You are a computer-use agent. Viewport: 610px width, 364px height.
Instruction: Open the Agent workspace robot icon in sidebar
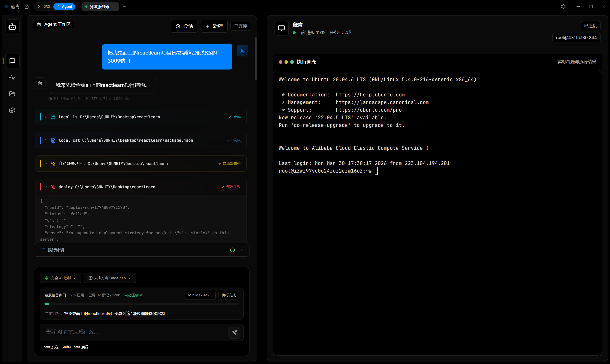tap(12, 27)
